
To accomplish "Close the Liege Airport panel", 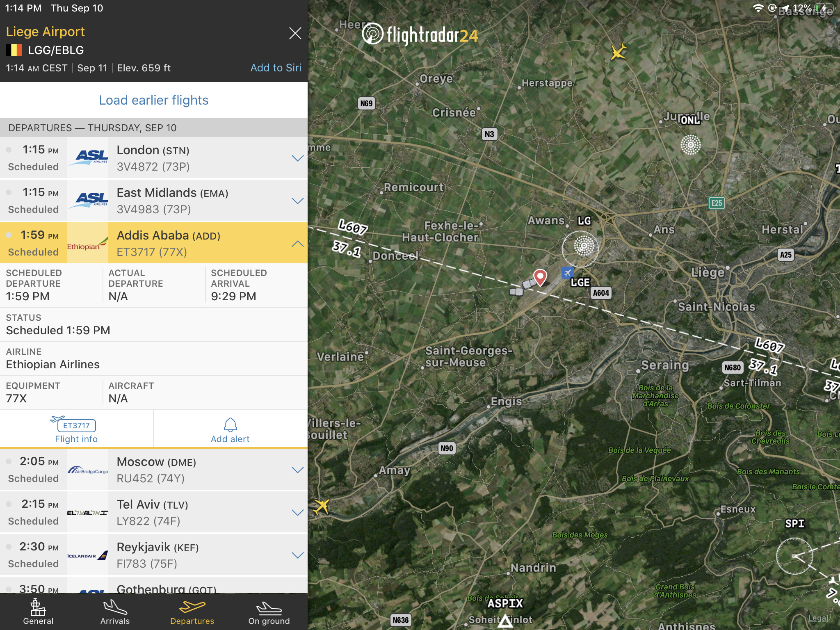I will point(295,33).
